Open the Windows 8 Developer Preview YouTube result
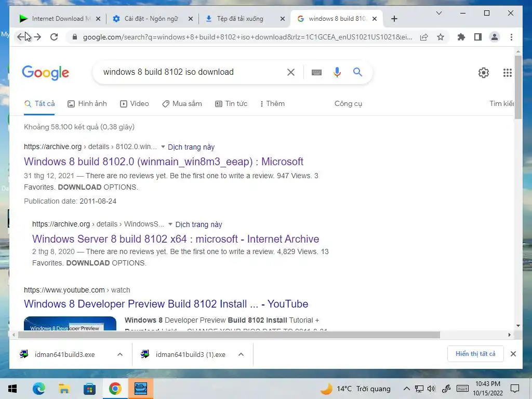Image resolution: width=532 pixels, height=399 pixels. [x=166, y=303]
